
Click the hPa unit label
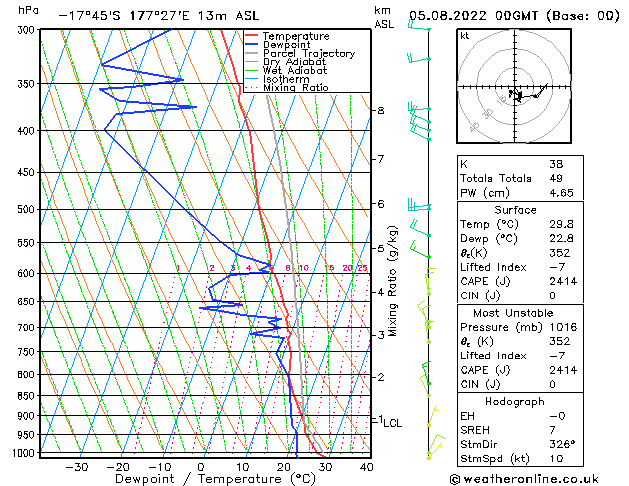28,11
